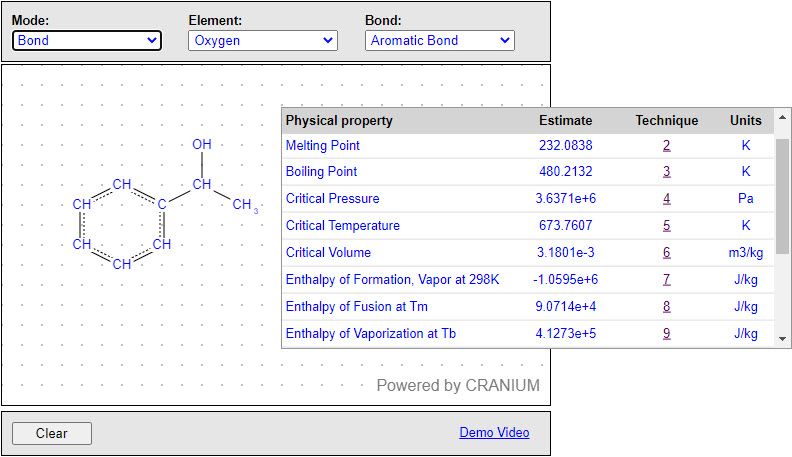Viewport: 792px width, 457px height.
Task: Click technique 9 for Enthalpy of Vaporization
Action: click(666, 334)
